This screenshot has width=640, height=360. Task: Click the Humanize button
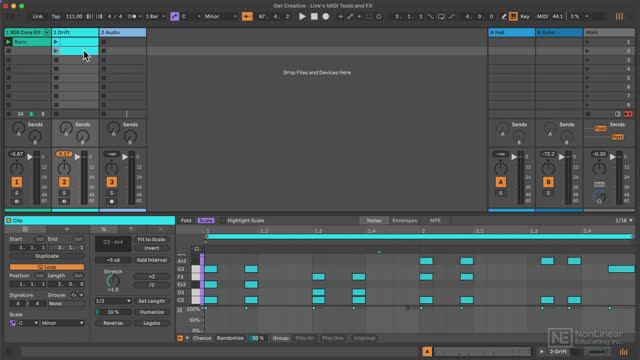(151, 312)
